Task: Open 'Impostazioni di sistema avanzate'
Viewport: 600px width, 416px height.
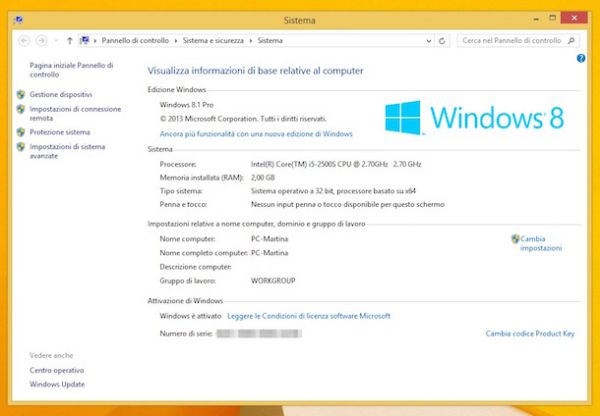Action: [x=66, y=151]
